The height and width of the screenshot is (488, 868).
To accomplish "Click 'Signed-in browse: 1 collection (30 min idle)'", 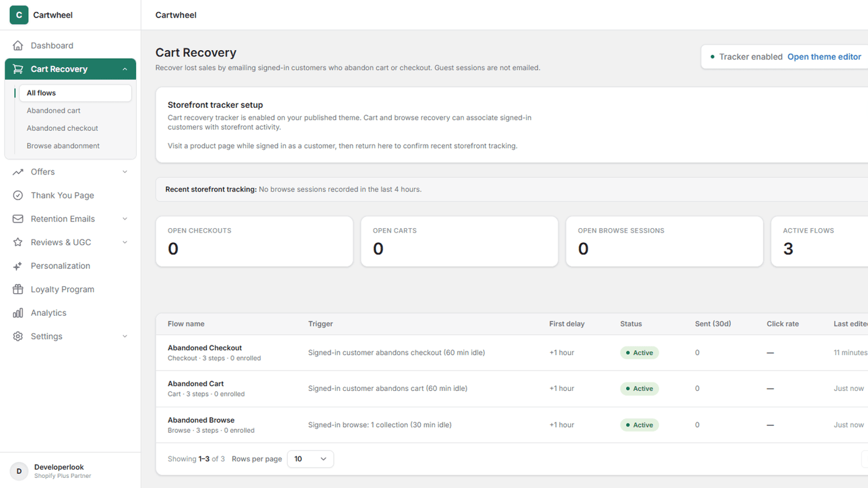I will coord(380,425).
